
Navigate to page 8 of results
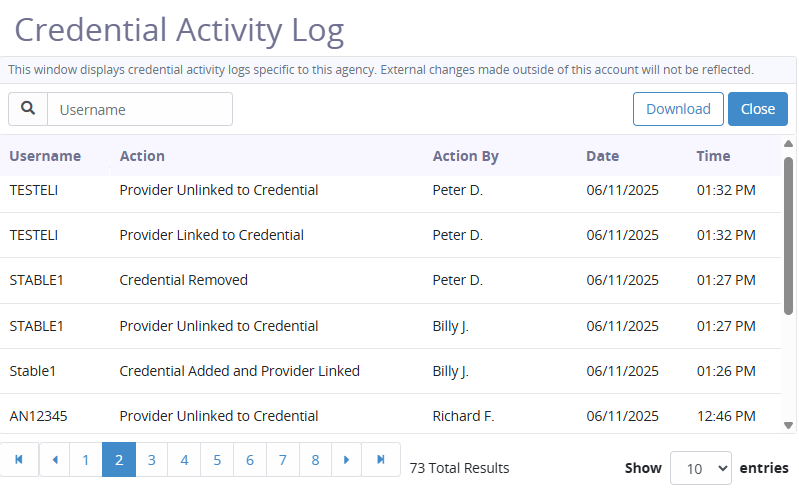(315, 460)
